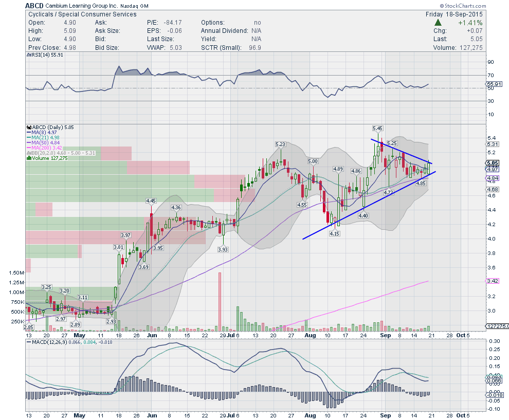Click the Chg +0.07 value
The height and width of the screenshot is (420, 509).
[475, 31]
